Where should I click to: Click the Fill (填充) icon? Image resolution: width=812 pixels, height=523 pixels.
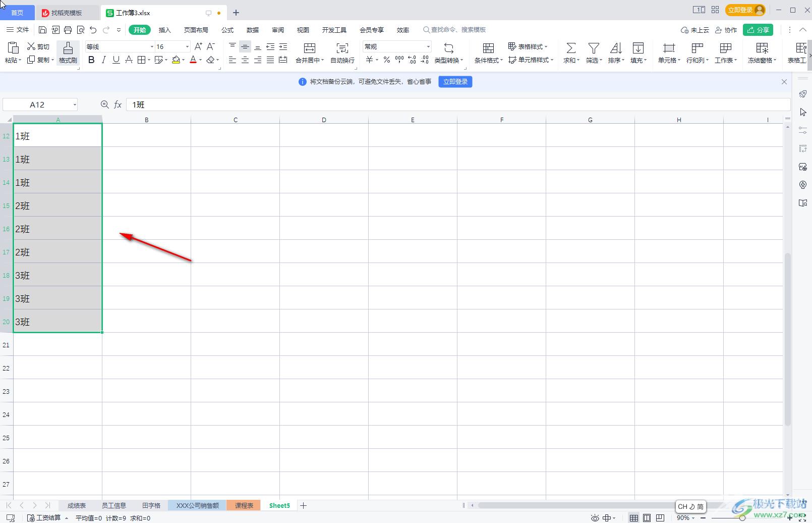[x=638, y=48]
